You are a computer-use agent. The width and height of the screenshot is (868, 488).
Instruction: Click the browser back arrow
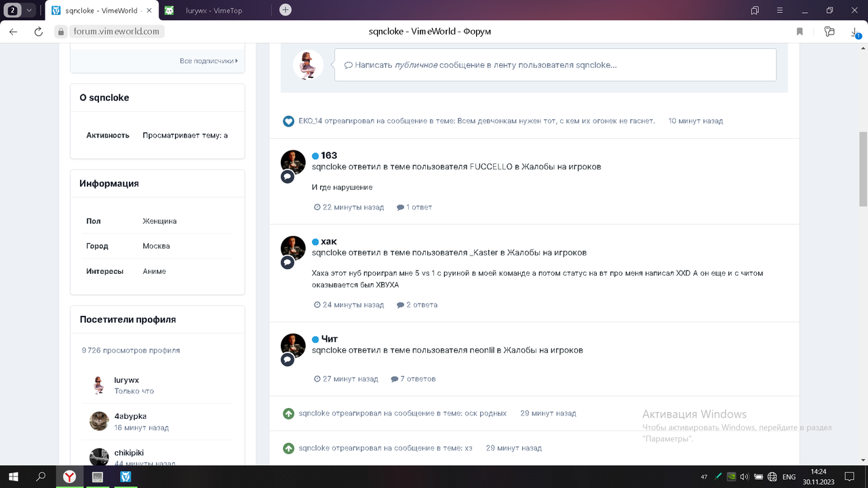(x=13, y=31)
